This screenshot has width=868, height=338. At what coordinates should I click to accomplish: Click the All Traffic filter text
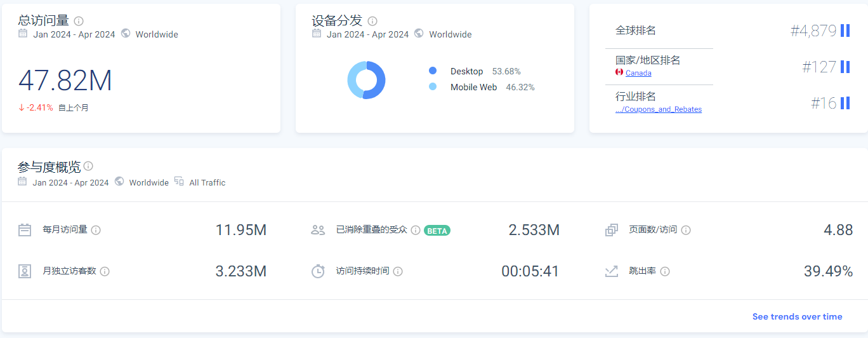pos(207,182)
